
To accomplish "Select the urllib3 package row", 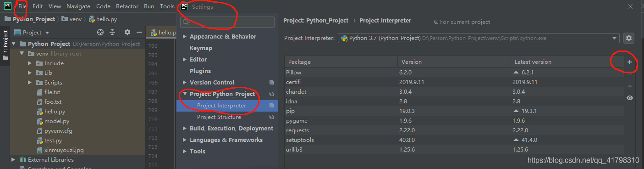I will click(454, 150).
